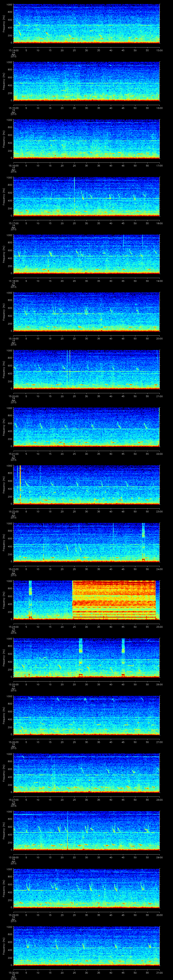Screen dimensions: 173x980
Task: Click the 15:30:00 start time label
Action: pos(13,972)
